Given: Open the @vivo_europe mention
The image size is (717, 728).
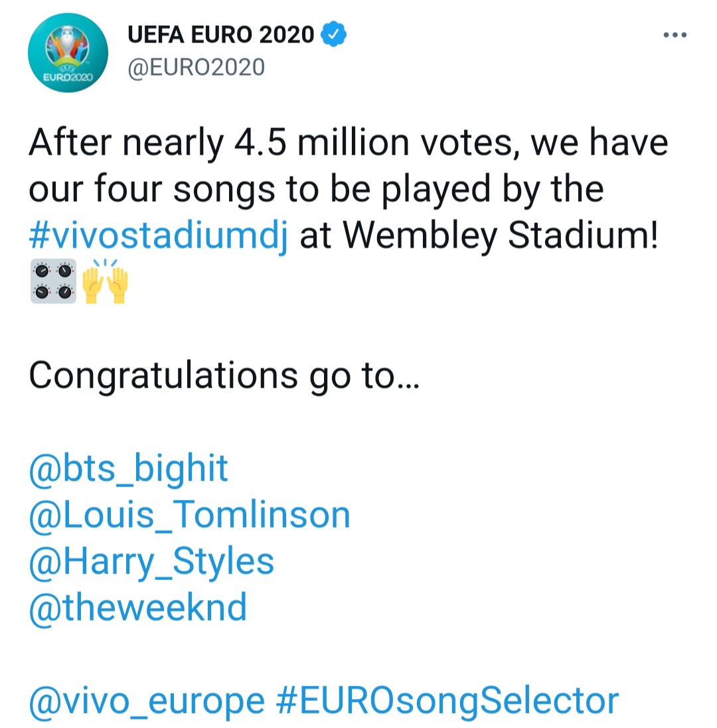Looking at the screenshot, I should [146, 701].
